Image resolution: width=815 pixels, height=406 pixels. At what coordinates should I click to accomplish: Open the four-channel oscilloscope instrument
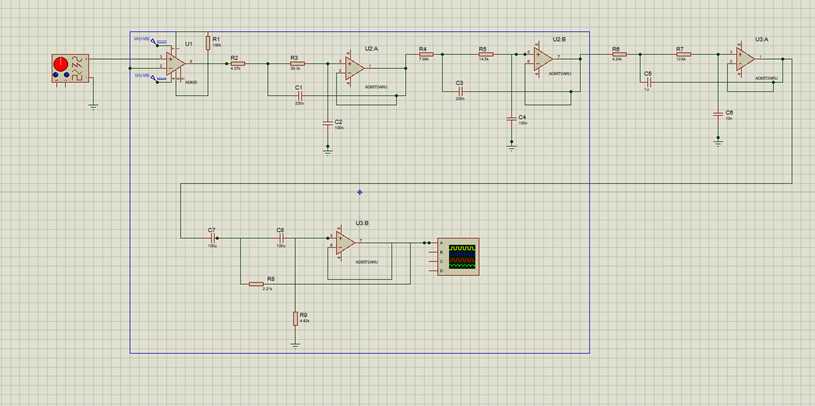458,257
